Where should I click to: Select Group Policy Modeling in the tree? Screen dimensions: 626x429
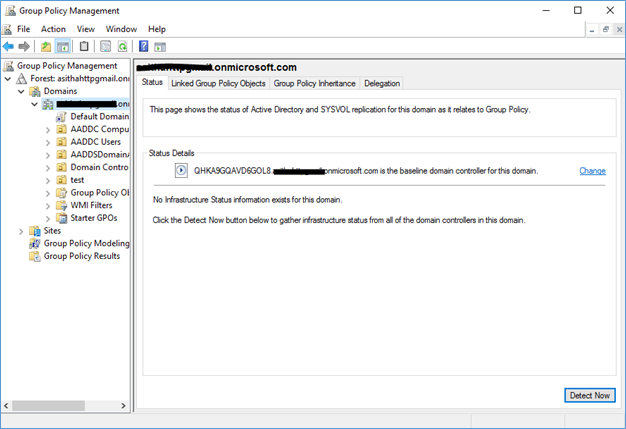86,243
